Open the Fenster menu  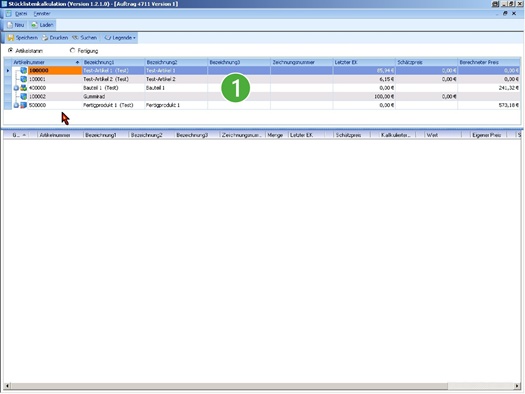point(42,14)
